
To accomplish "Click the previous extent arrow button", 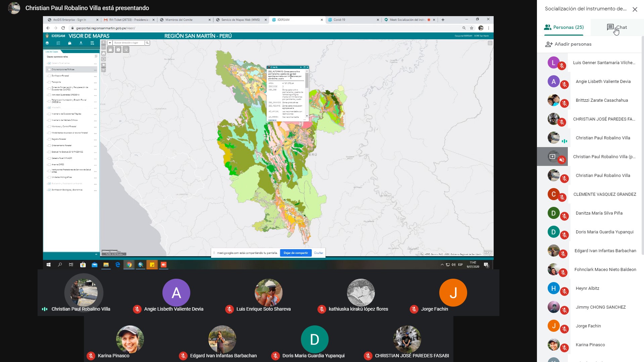I will pos(103,65).
